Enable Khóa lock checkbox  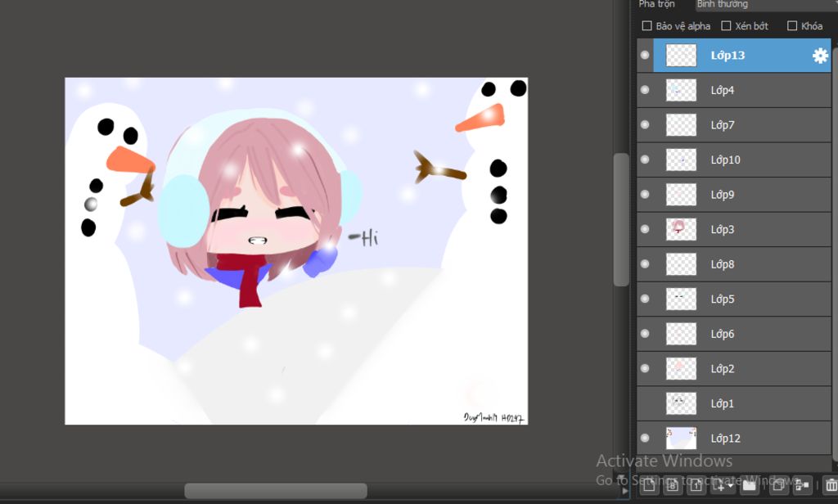[x=792, y=25]
